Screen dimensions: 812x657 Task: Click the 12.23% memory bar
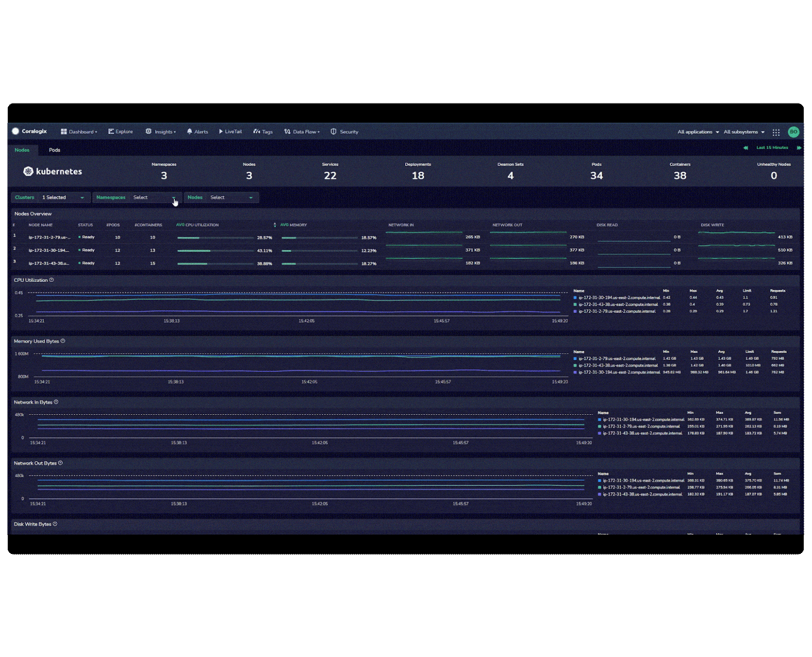click(320, 250)
